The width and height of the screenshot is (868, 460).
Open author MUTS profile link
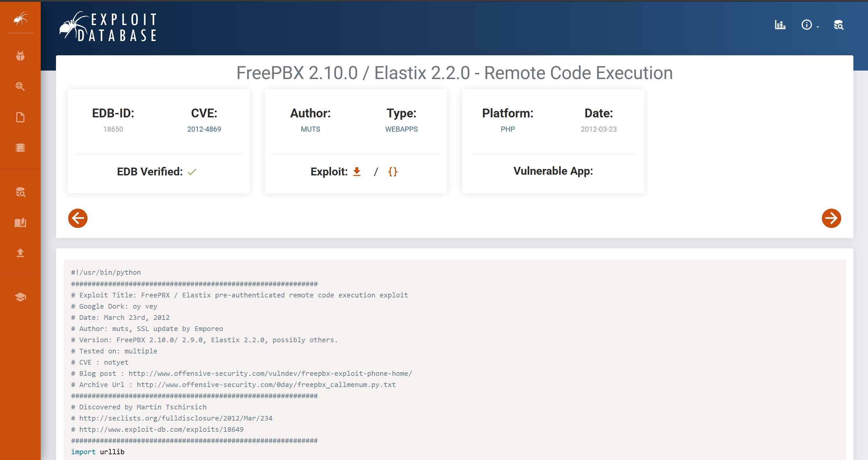pos(310,129)
